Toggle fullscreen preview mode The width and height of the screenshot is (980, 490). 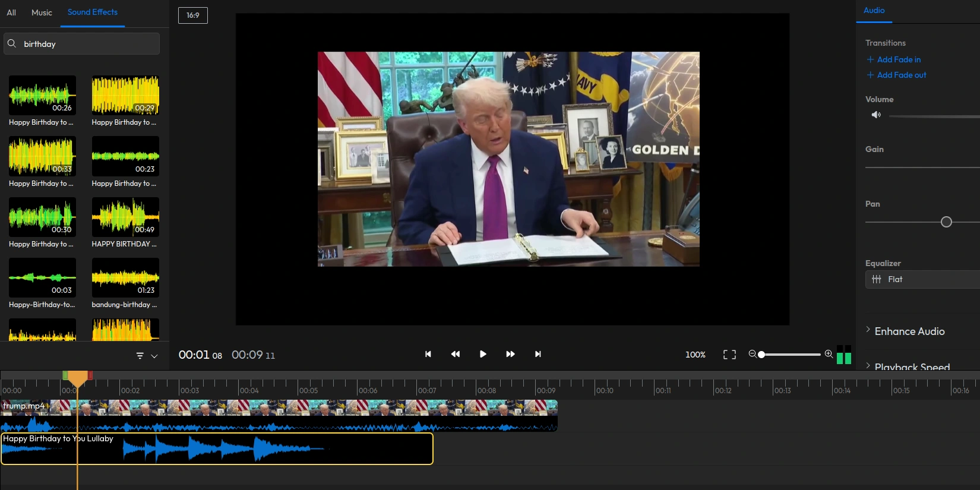729,355
